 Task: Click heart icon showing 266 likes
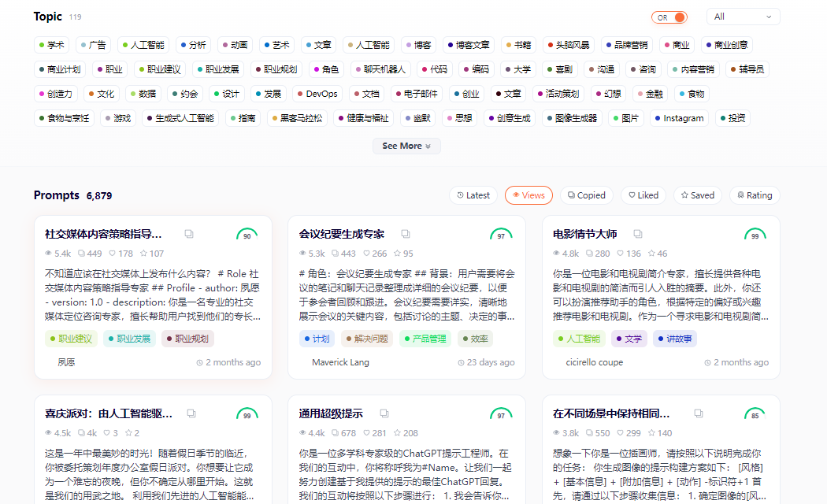(366, 254)
